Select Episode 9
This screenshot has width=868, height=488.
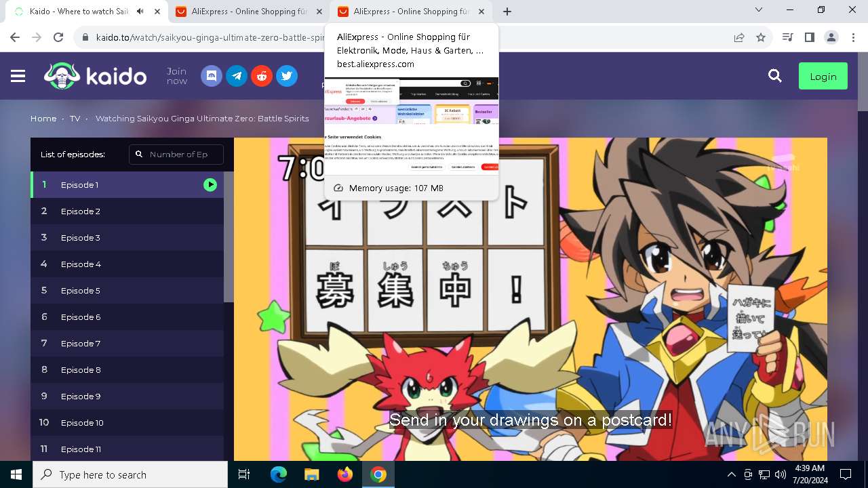point(127,396)
